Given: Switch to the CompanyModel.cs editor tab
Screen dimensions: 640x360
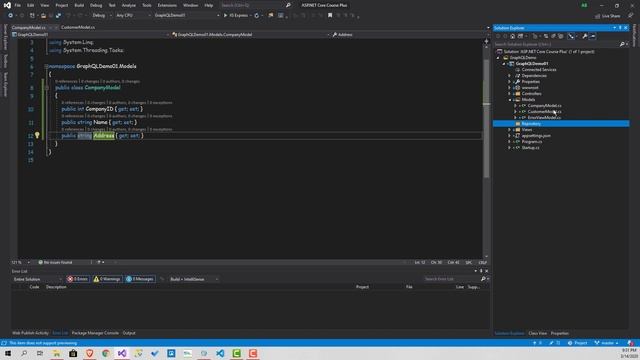Looking at the screenshot, I should coord(29,27).
